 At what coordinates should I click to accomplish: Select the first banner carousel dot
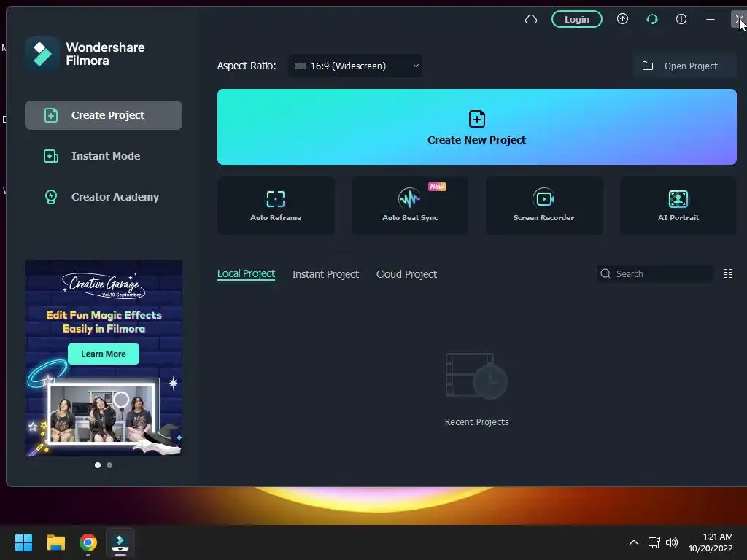pos(98,465)
